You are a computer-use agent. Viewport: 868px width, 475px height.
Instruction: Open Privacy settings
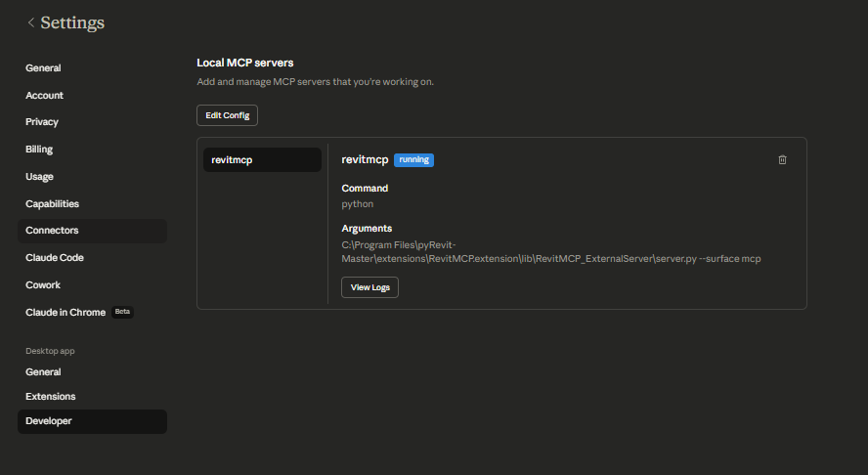(x=41, y=122)
